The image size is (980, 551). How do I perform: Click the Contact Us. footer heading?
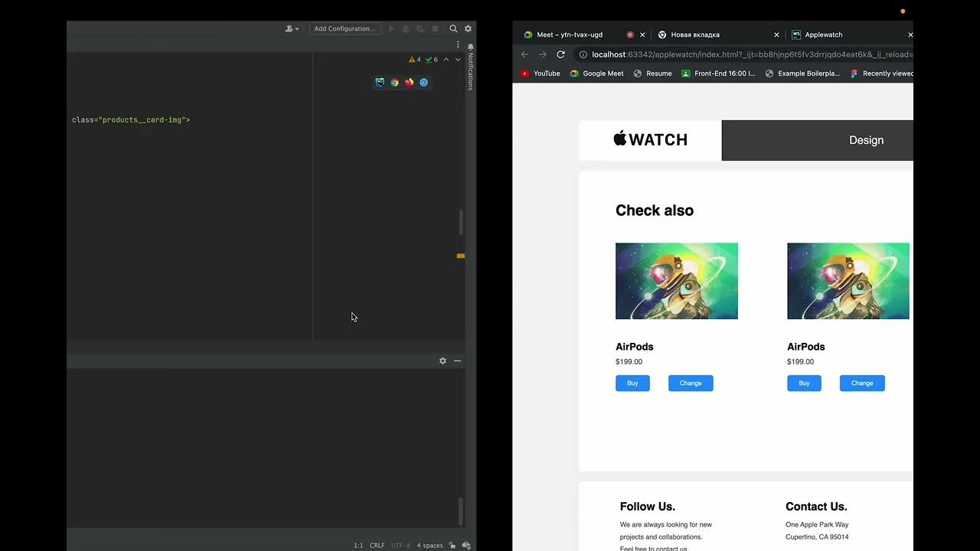click(x=816, y=507)
